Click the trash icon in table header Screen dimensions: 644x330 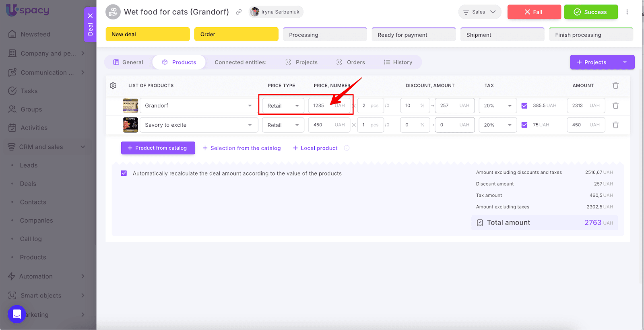(x=615, y=86)
